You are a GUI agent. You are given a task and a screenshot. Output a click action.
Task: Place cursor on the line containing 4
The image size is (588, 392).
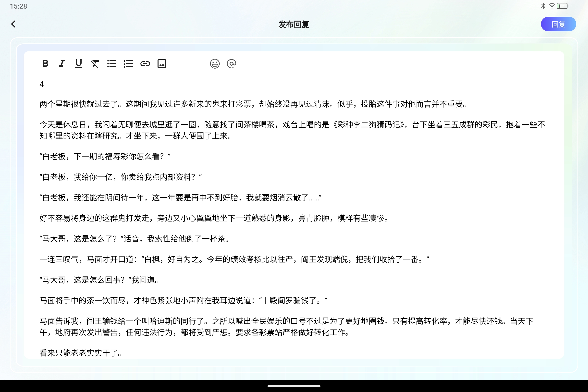(41, 84)
